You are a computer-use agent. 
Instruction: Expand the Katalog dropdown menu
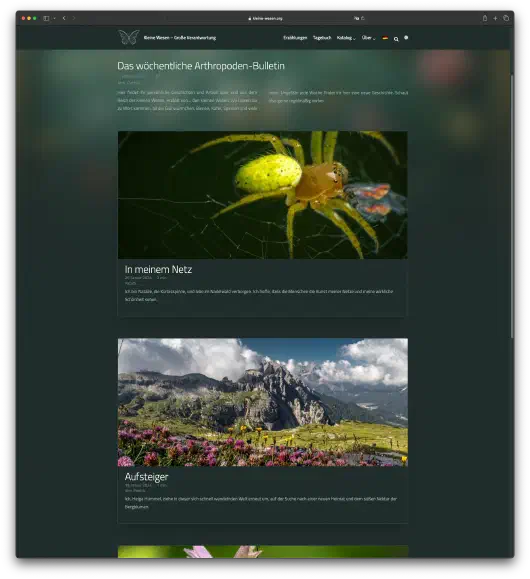[x=346, y=38]
